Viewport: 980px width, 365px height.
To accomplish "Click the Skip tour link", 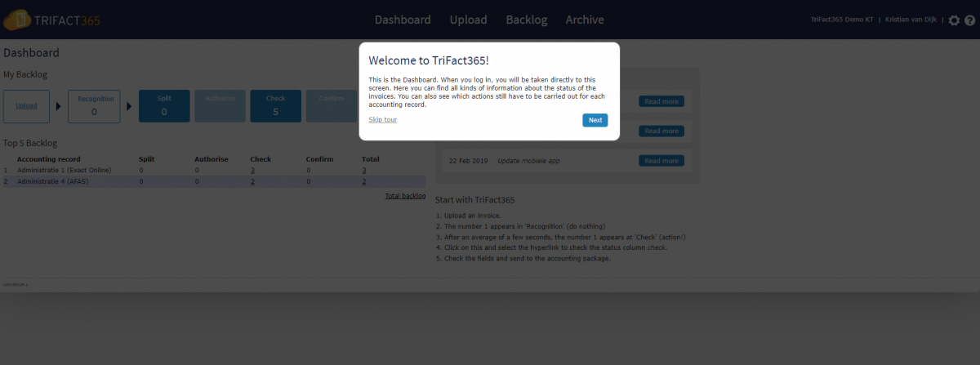I will pyautogui.click(x=383, y=120).
